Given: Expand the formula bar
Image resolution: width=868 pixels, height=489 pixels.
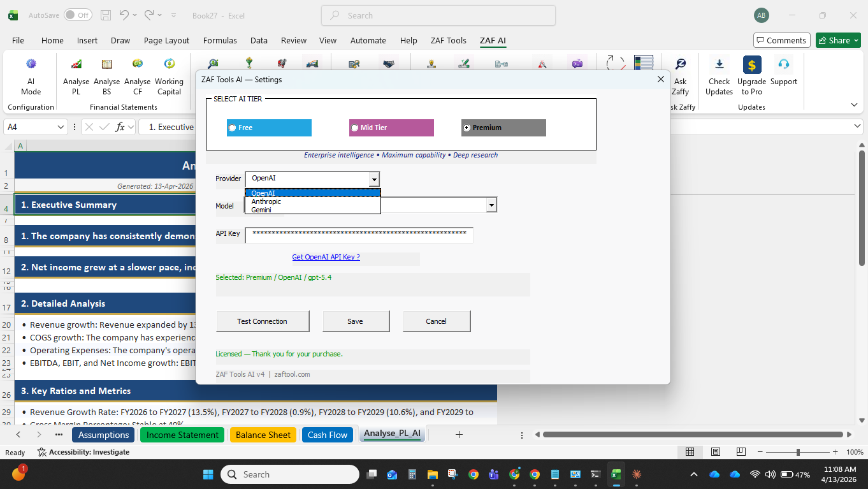Looking at the screenshot, I should [x=857, y=127].
